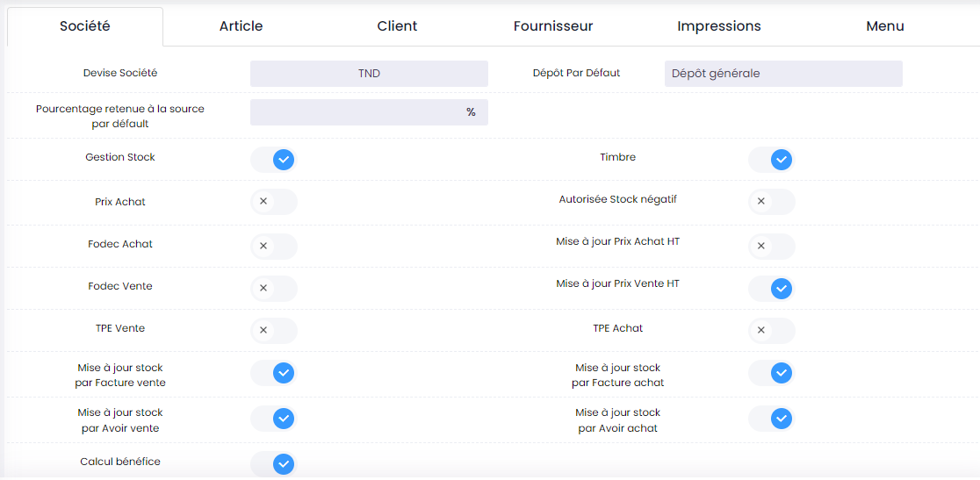The height and width of the screenshot is (480, 980).
Task: Disable Mise à jour Prix Vente HT
Action: pyautogui.click(x=772, y=288)
